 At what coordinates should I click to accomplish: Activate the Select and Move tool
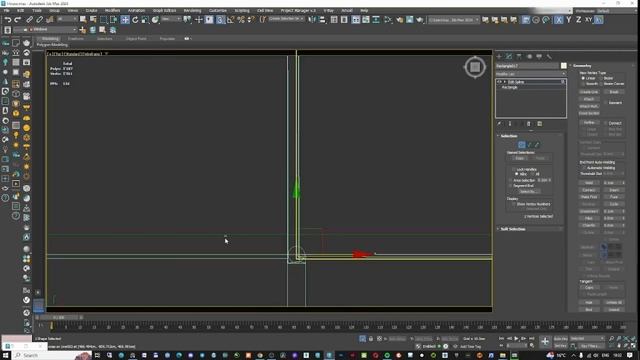point(125,20)
